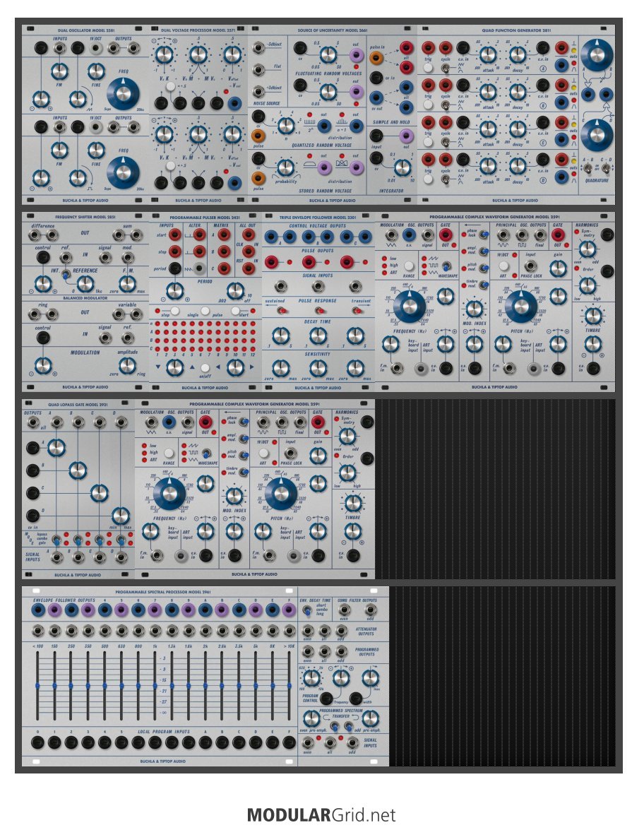Click the attack knob of Function Generator A
The image size is (644, 830).
pos(488,54)
